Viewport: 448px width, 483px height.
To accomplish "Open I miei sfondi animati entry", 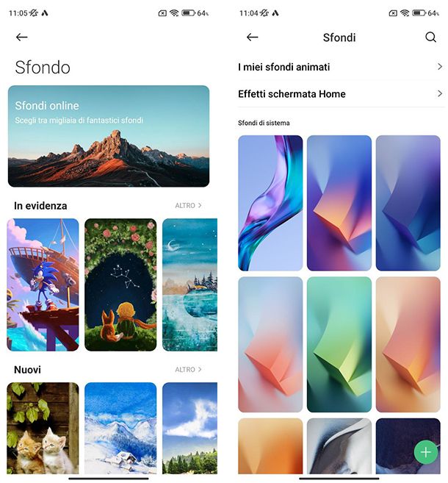I will (340, 67).
